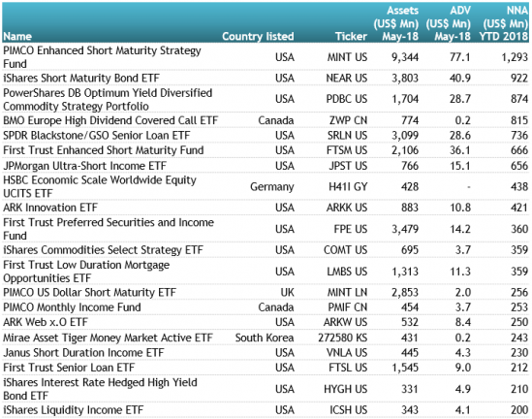
Task: Click the ZWP CN ticker cell
Action: [x=348, y=120]
